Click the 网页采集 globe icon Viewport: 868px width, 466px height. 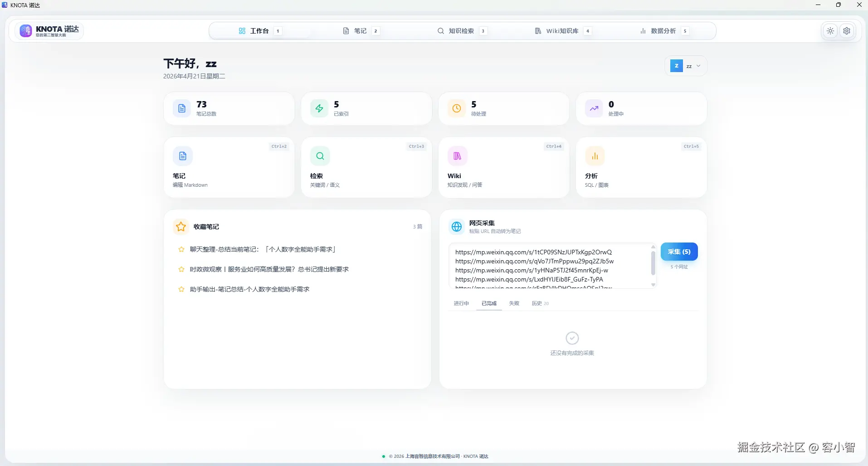[x=456, y=227]
